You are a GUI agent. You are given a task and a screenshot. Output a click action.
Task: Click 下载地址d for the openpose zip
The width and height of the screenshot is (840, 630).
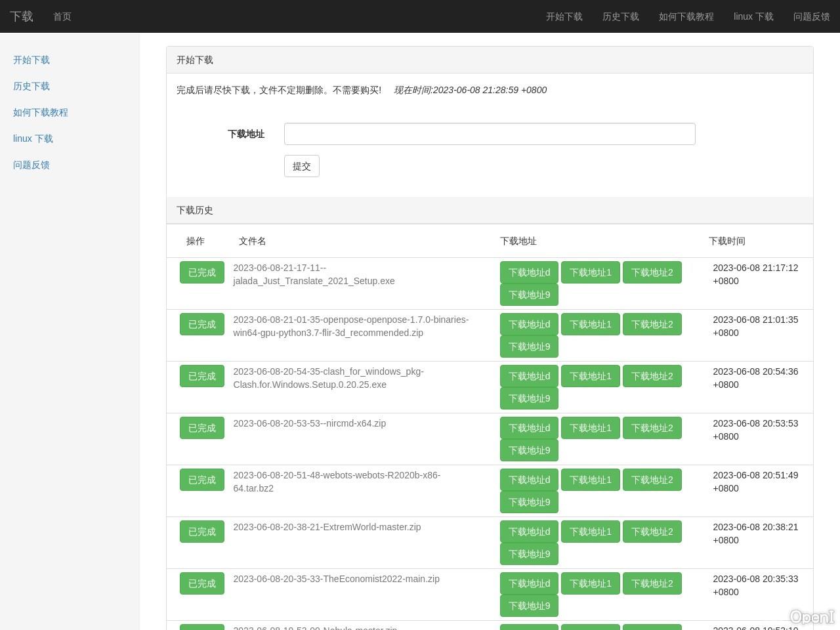pos(529,324)
